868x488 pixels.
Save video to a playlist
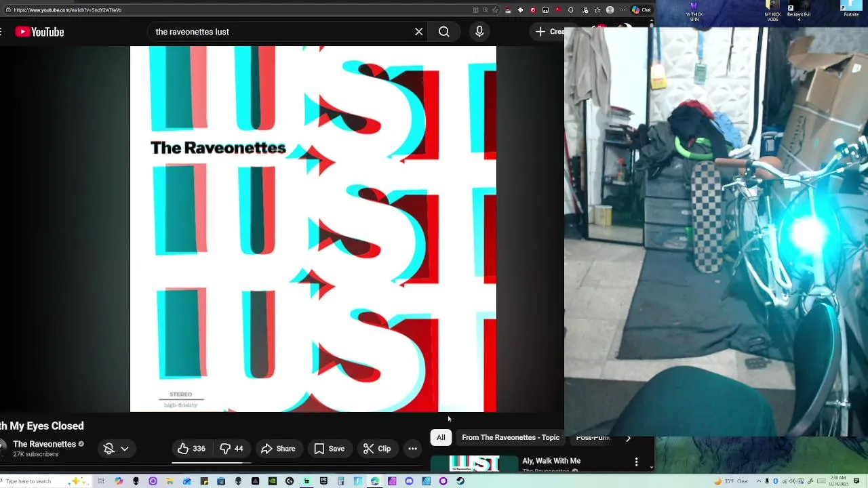coord(329,449)
